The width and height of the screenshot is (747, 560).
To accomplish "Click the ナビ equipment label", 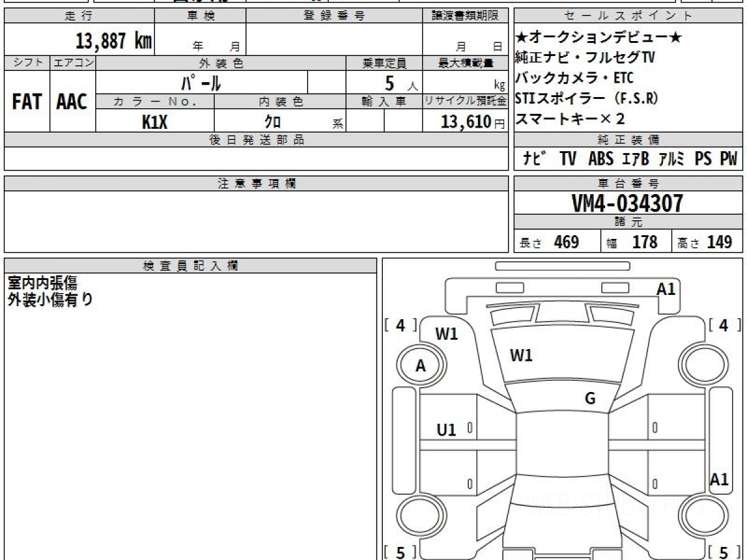I will pos(535,159).
